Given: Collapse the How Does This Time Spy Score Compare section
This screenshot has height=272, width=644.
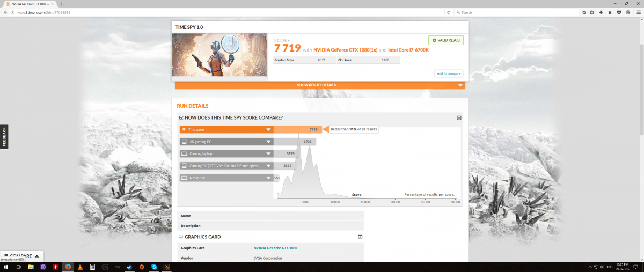Looking at the screenshot, I should 459,117.
